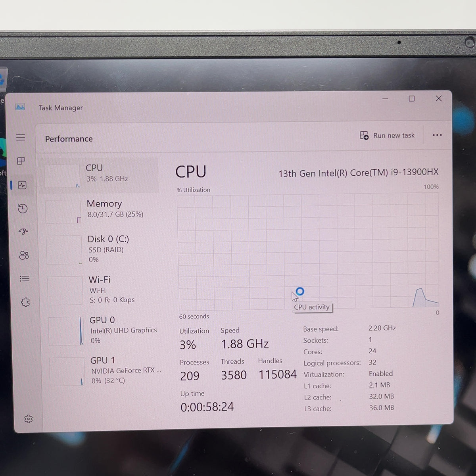476x476 pixels.
Task: Select the Performance page icon in sidebar
Action: pyautogui.click(x=22, y=185)
